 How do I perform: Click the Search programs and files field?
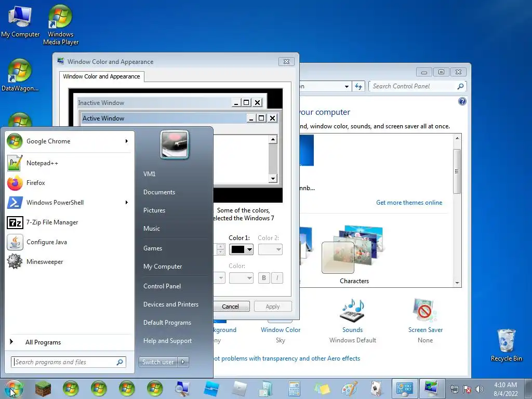click(x=69, y=362)
